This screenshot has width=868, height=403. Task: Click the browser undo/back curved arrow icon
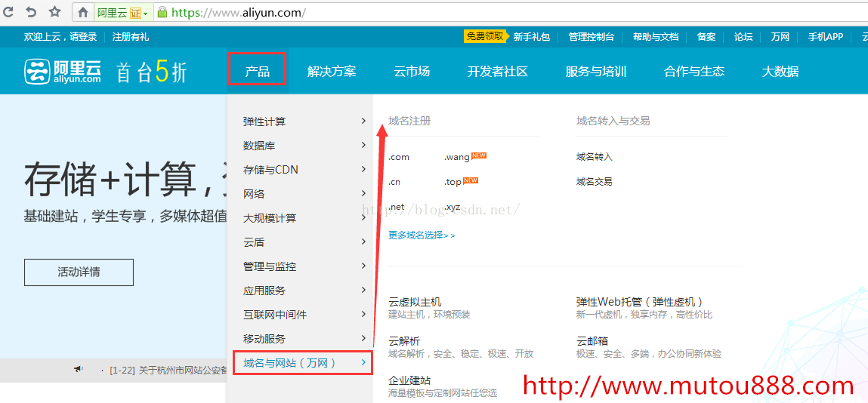coord(31,11)
